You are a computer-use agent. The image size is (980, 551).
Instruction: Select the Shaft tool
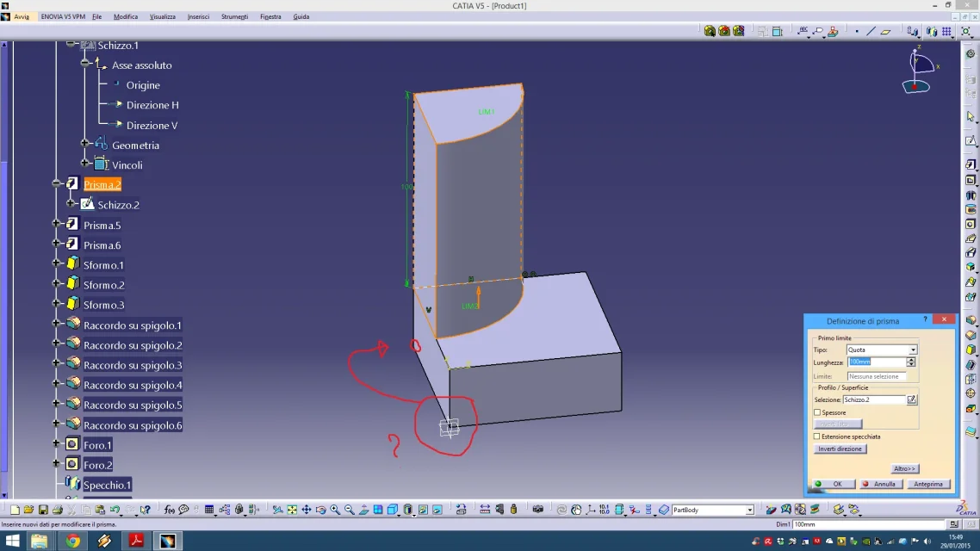click(x=971, y=195)
